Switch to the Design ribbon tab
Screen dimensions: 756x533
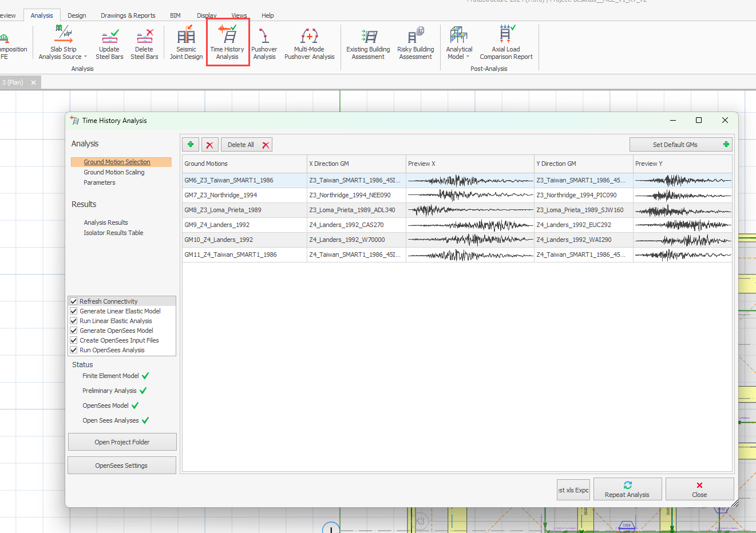pyautogui.click(x=77, y=15)
